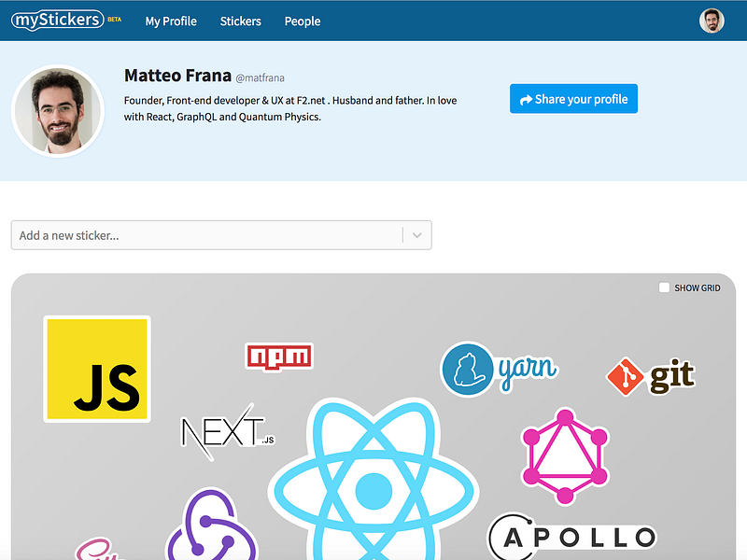Go to the Stickers page

pyautogui.click(x=240, y=21)
